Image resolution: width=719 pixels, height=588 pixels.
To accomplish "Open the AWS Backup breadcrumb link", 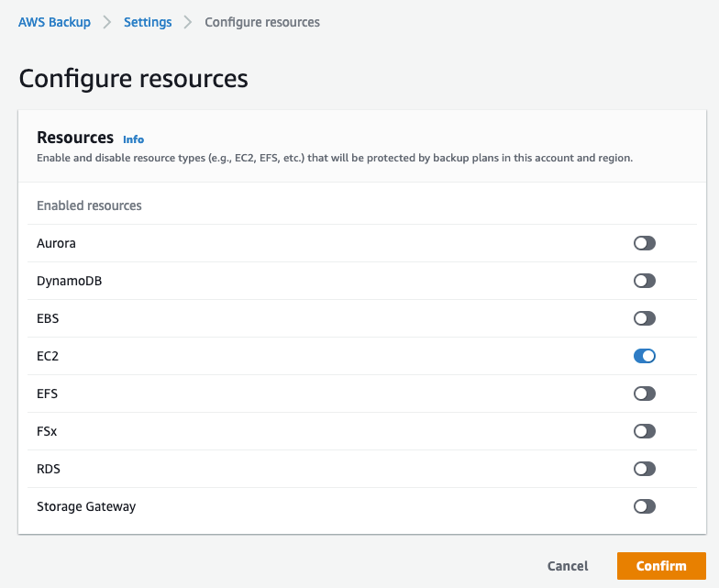I will click(55, 22).
